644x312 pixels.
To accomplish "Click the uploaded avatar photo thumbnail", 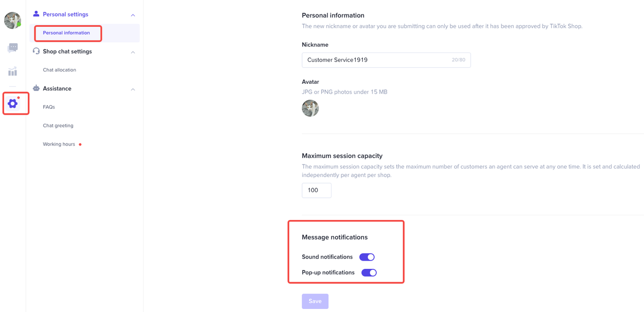I will pos(310,108).
